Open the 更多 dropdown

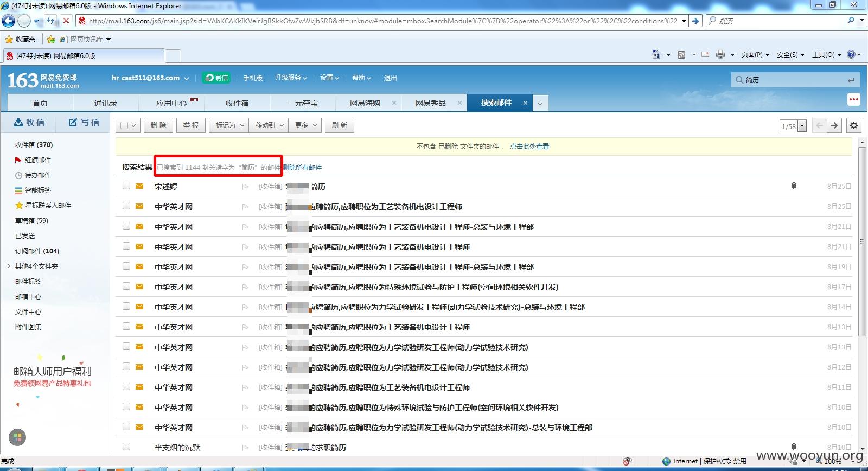coord(305,125)
